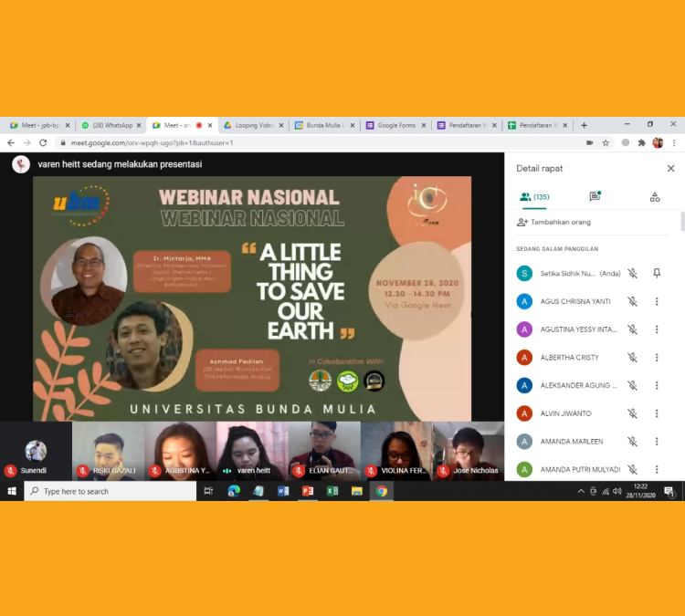Open more options for AMANDA MARLEEN

pyautogui.click(x=656, y=442)
